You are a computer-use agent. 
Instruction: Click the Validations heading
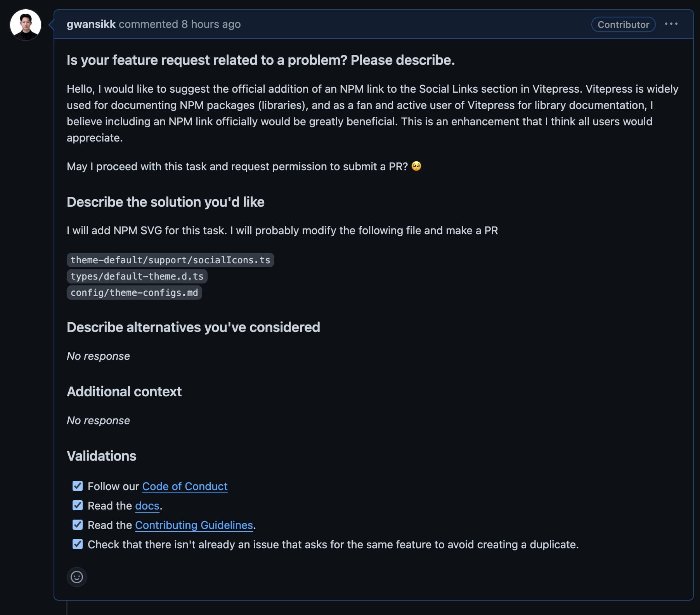101,456
